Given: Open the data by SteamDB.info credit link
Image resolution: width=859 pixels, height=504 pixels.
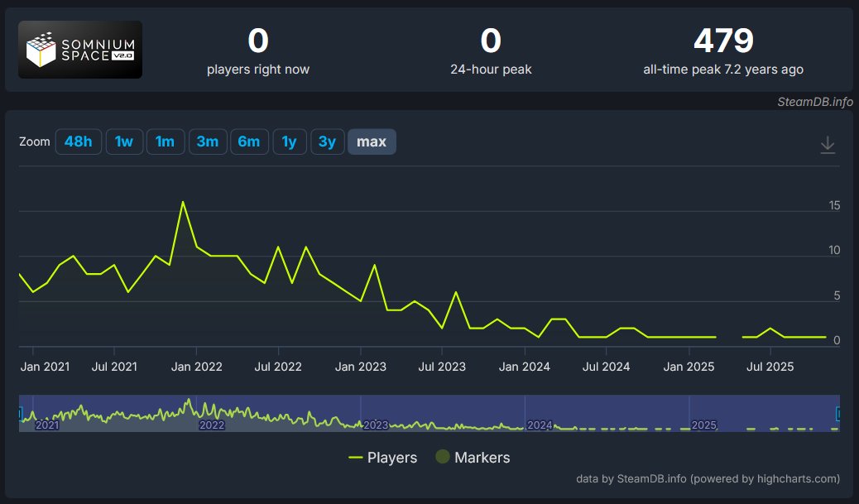Looking at the screenshot, I should pos(708,479).
